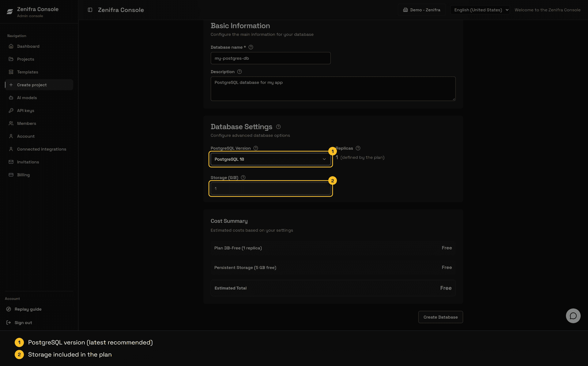Click the Description help icon
Image resolution: width=588 pixels, height=366 pixels.
coord(239,72)
